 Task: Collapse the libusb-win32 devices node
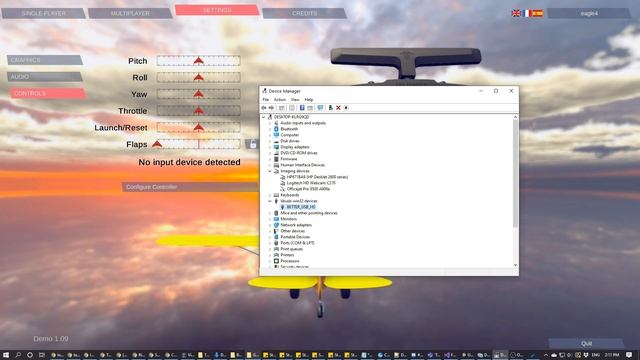[270, 201]
